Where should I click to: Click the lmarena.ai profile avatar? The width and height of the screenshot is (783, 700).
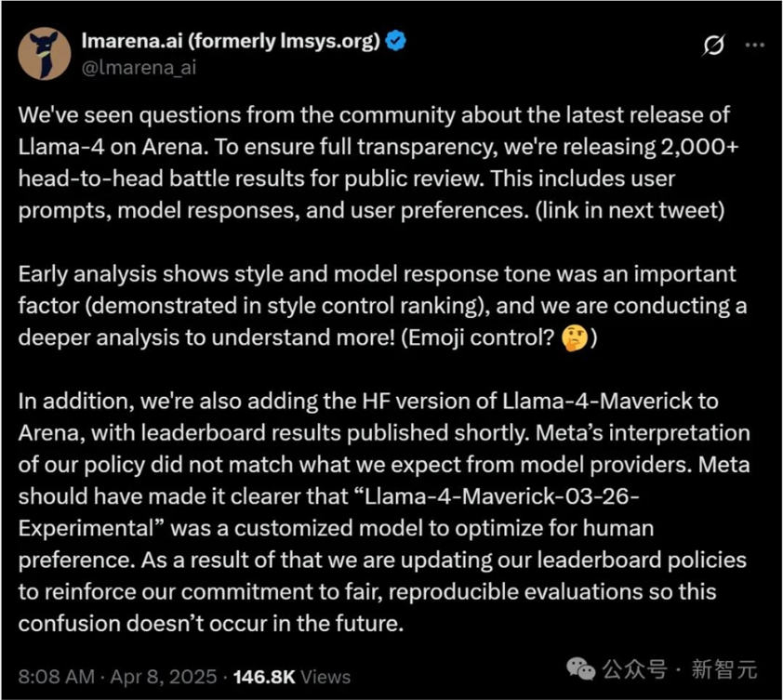(x=46, y=53)
